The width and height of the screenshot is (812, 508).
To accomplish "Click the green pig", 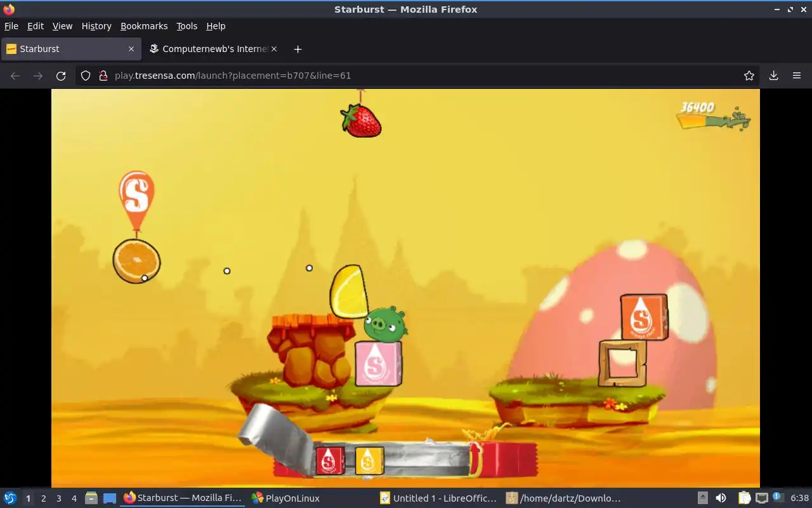I will pyautogui.click(x=385, y=324).
